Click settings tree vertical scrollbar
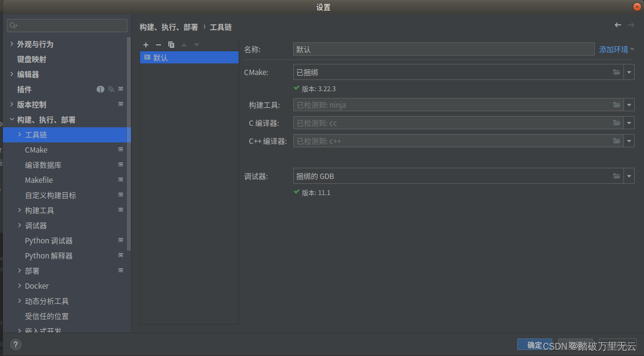644x356 pixels. point(129,144)
